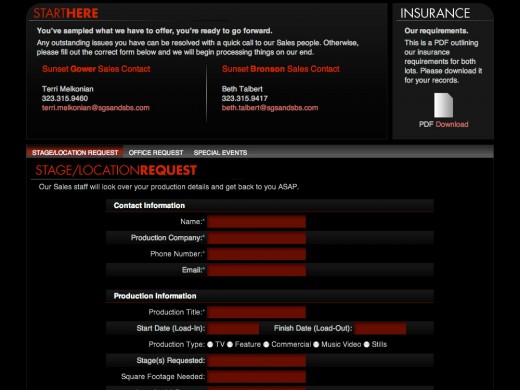Email terri.melkonian@sgsandsbs.com link
This screenshot has width=520, height=390.
(96, 108)
